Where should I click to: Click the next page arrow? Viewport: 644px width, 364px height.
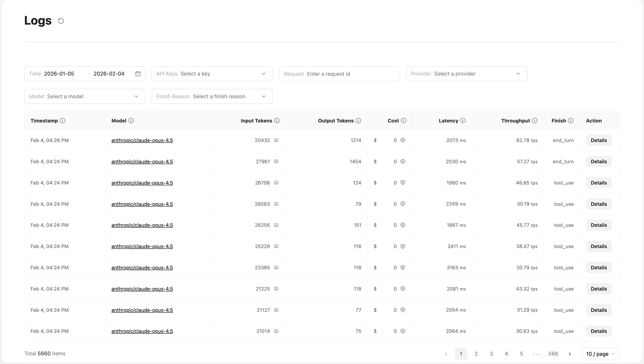[570, 354]
